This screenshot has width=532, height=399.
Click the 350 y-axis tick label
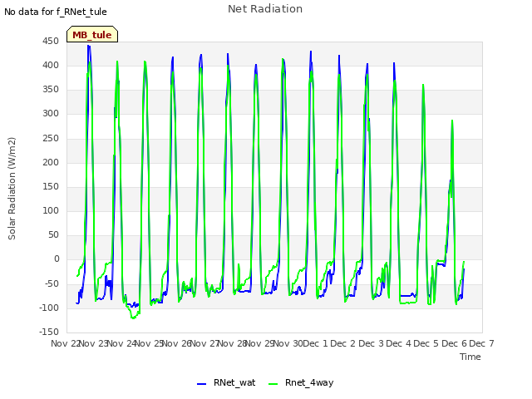pyautogui.click(x=51, y=89)
